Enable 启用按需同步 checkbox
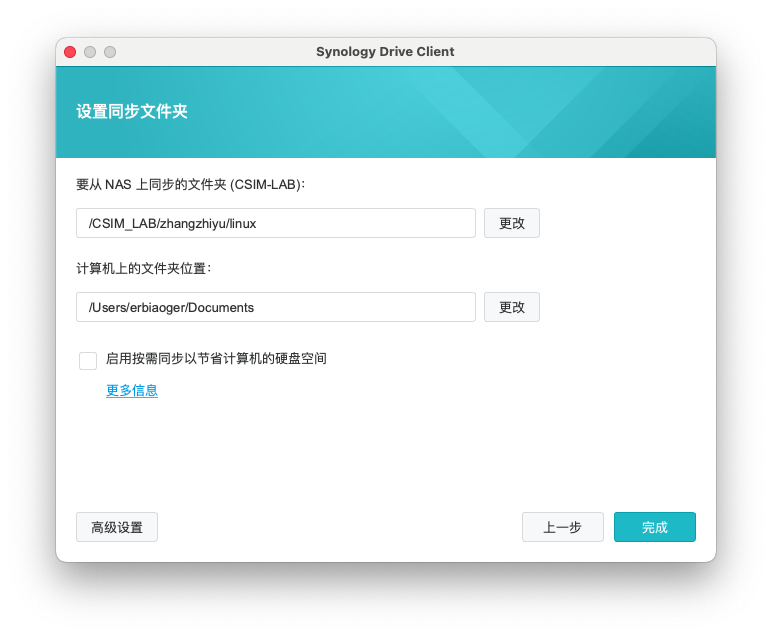Image resolution: width=772 pixels, height=636 pixels. 88,360
